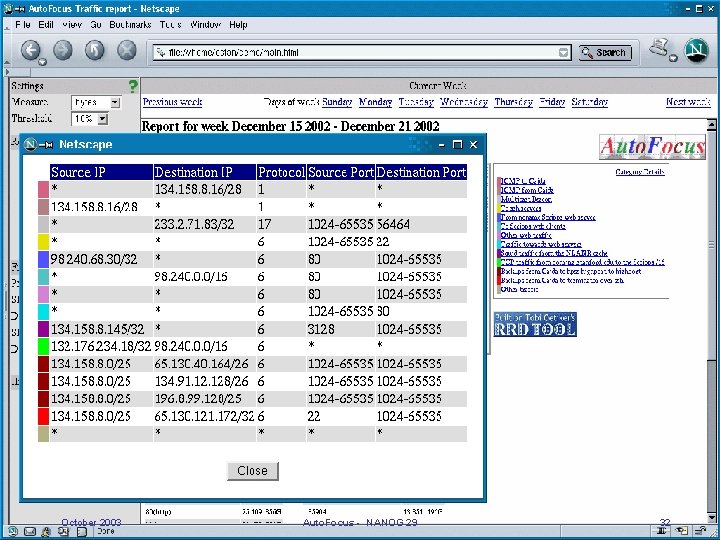Click the Forward navigation arrow
Screen dimensions: 720x540
63,50
